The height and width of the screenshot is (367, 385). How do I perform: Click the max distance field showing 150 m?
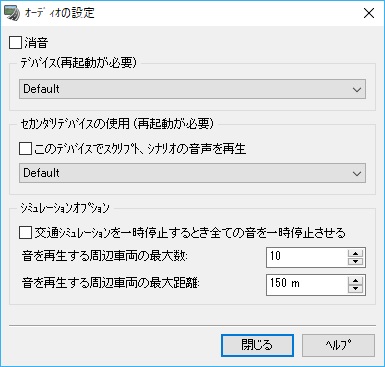point(307,285)
